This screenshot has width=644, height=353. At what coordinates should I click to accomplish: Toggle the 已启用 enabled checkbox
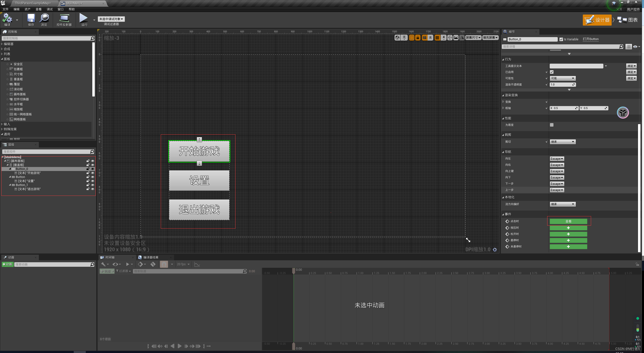pos(552,72)
